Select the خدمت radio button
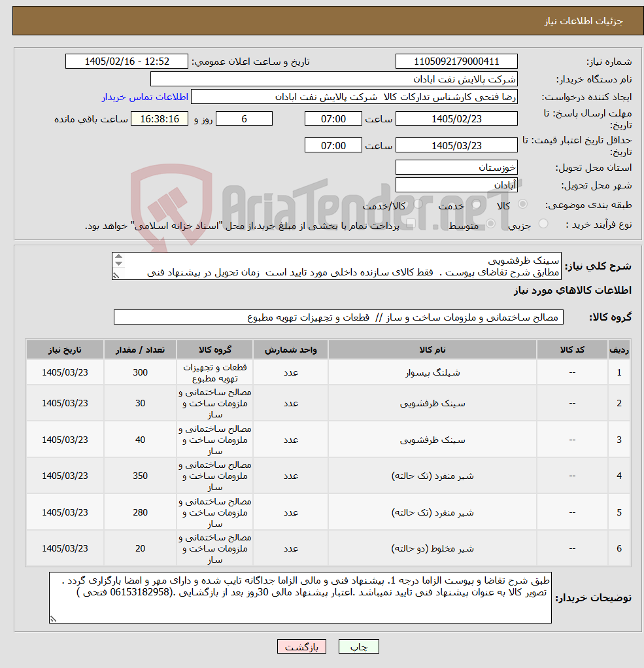The image size is (644, 668). coord(476,205)
